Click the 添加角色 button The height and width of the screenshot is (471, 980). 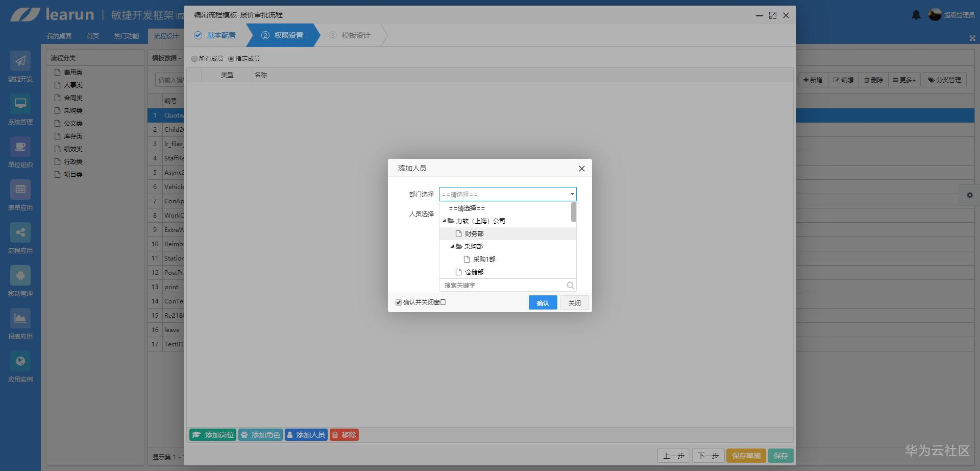pyautogui.click(x=260, y=435)
